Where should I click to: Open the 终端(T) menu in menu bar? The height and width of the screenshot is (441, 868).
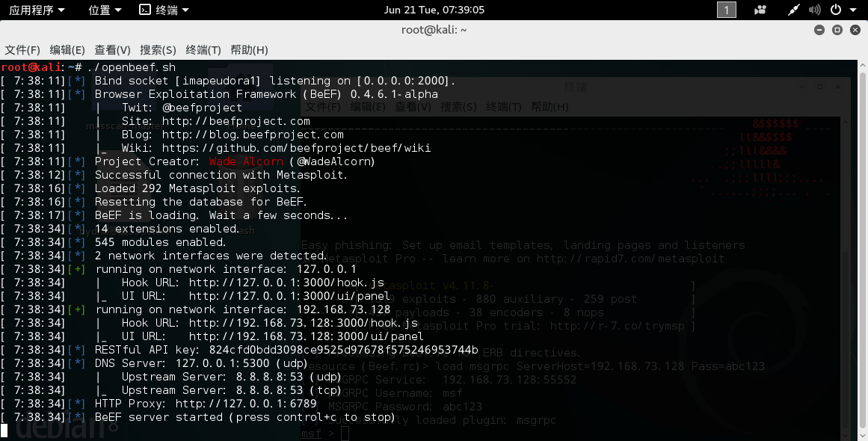click(203, 50)
